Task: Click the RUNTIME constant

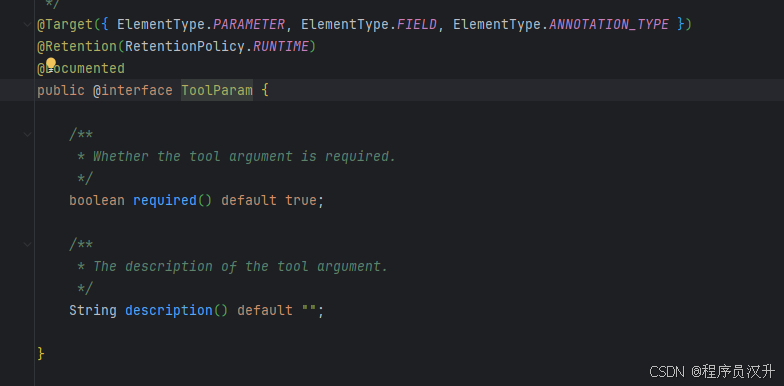Action: pos(281,46)
